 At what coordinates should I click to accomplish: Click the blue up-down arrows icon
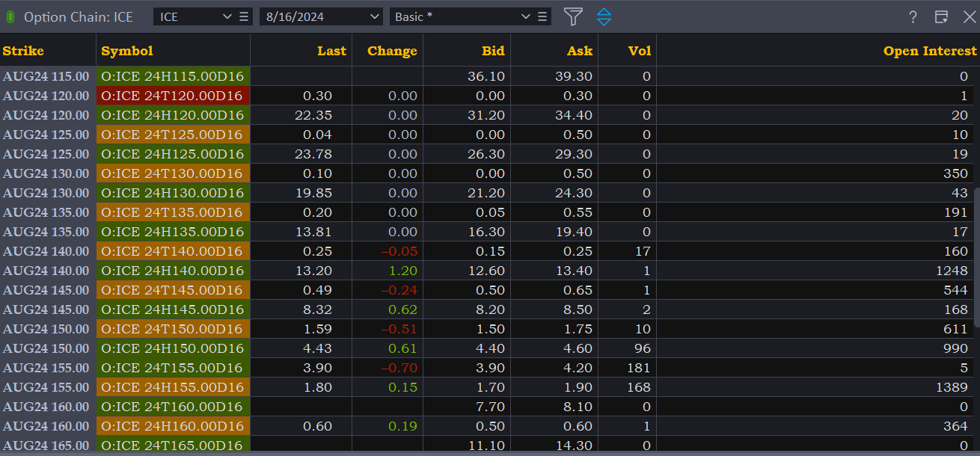(604, 16)
